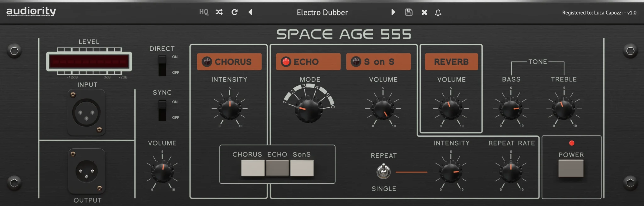Viewport: 644px width, 206px height.
Task: Toggle HQ mode in the top bar
Action: click(x=204, y=12)
